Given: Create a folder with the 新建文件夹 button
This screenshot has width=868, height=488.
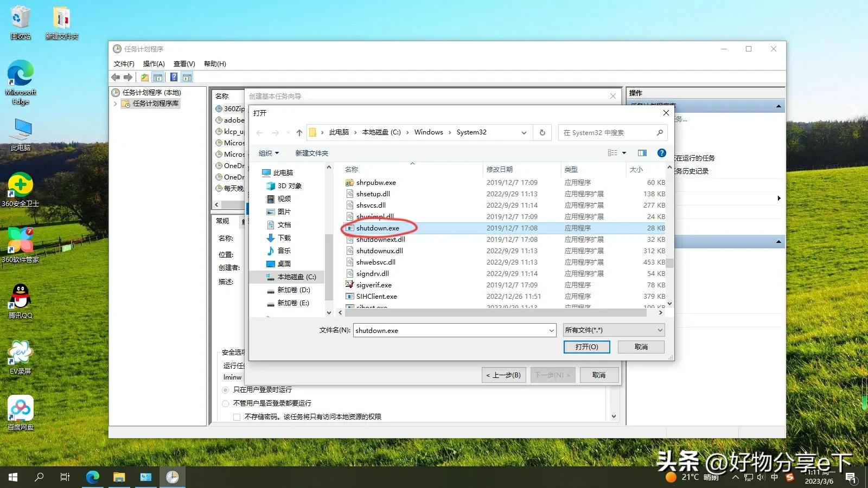Looking at the screenshot, I should point(311,153).
